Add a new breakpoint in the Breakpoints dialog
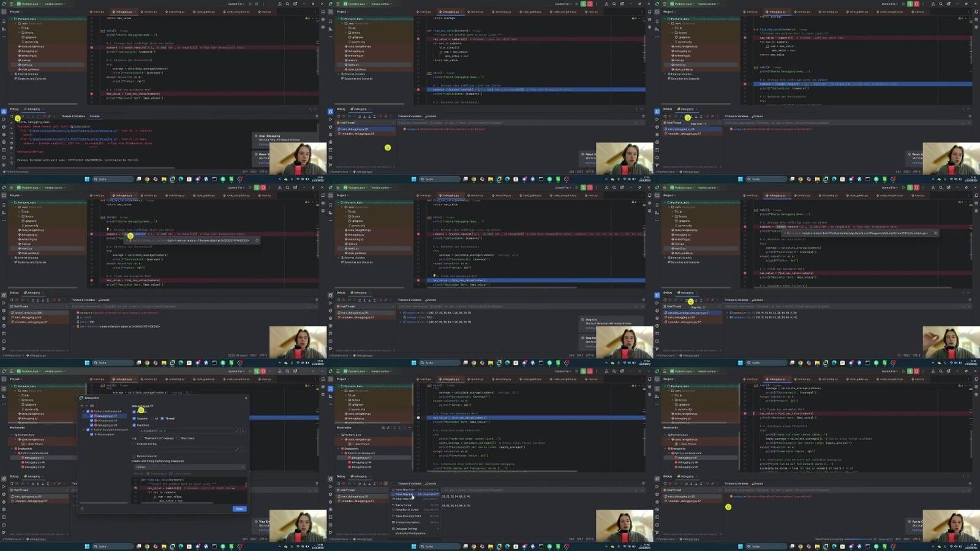The height and width of the screenshot is (551, 980). (x=81, y=406)
